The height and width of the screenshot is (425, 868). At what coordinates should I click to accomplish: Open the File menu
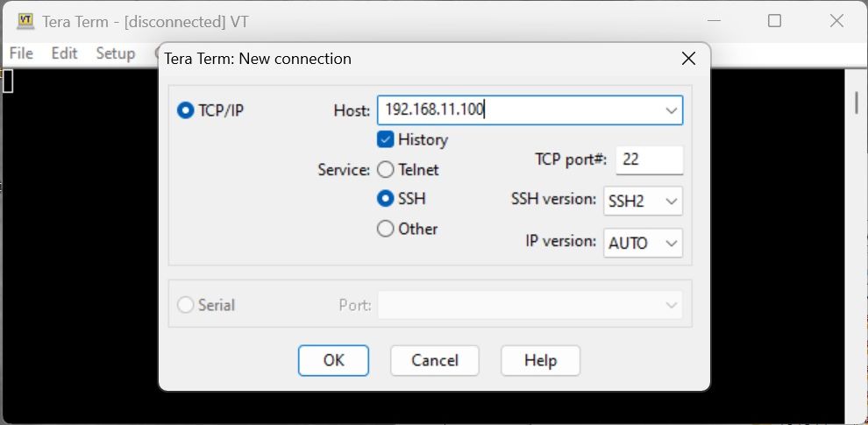point(22,53)
